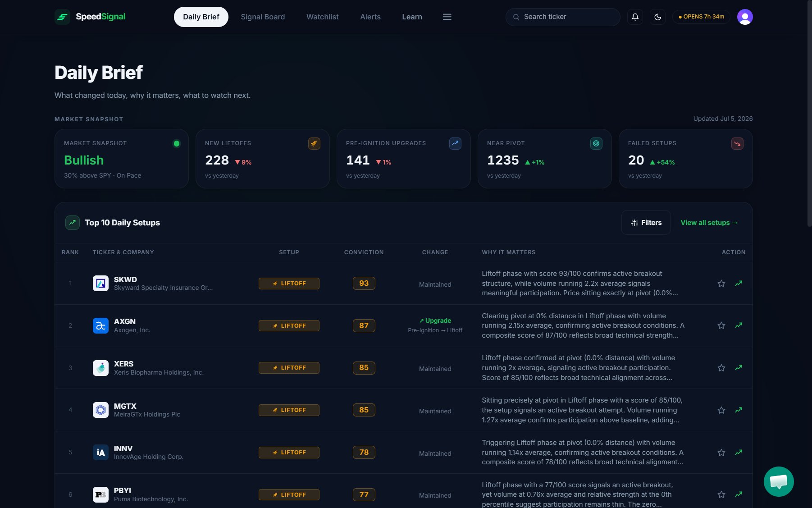Click Pre-Ignition Upgrades value 141
Viewport: 812px width, 508px height.
coord(358,160)
